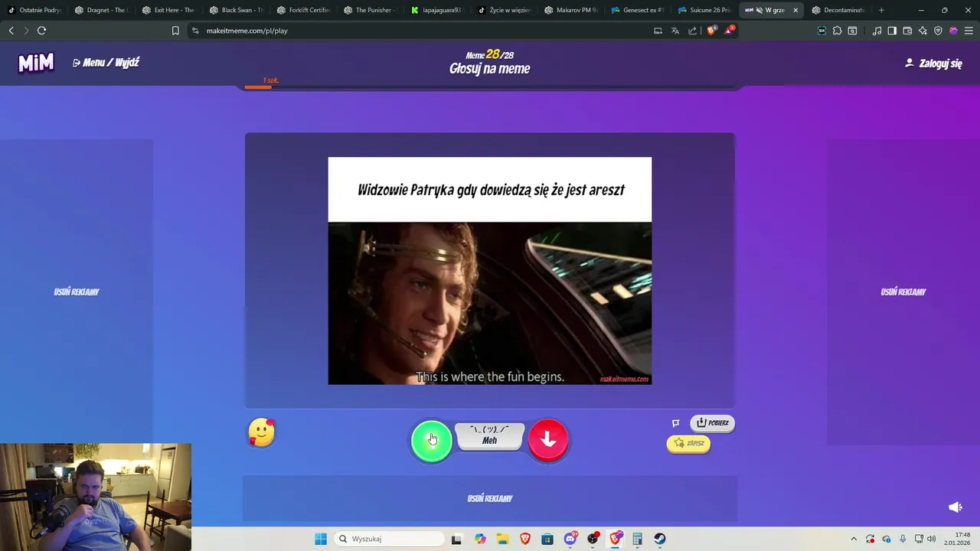Show hidden system tray icons
Viewport: 980px width, 551px height.
tap(854, 539)
